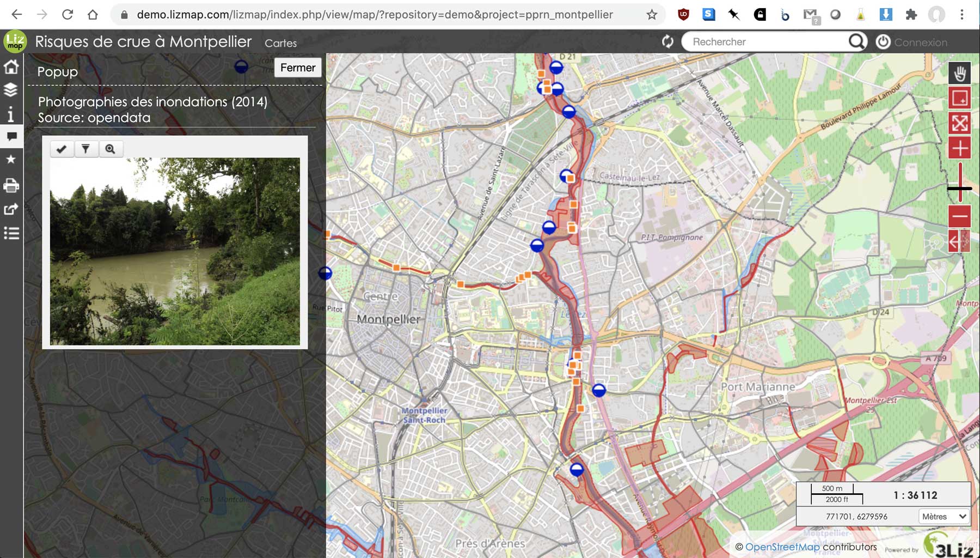Open the Cartes menu
980x558 pixels.
coord(280,43)
